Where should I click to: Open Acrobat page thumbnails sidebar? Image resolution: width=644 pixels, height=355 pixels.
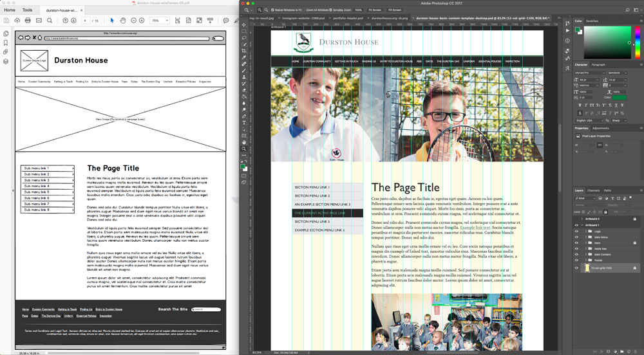pos(6,33)
